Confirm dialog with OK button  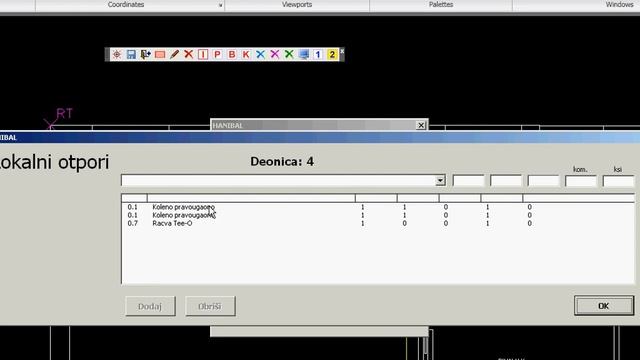point(604,306)
